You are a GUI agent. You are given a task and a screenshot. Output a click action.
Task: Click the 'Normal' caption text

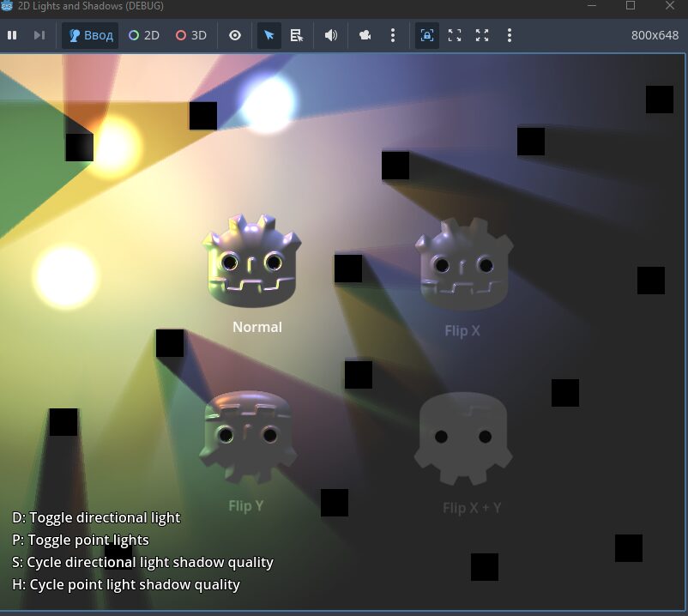257,327
